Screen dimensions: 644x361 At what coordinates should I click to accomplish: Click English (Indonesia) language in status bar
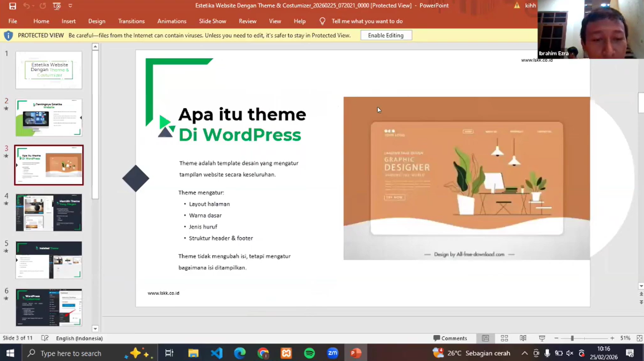(x=79, y=338)
